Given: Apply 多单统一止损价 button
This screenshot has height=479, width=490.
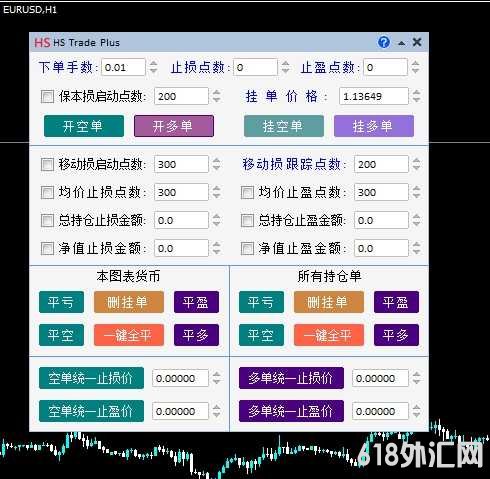Looking at the screenshot, I should [291, 378].
